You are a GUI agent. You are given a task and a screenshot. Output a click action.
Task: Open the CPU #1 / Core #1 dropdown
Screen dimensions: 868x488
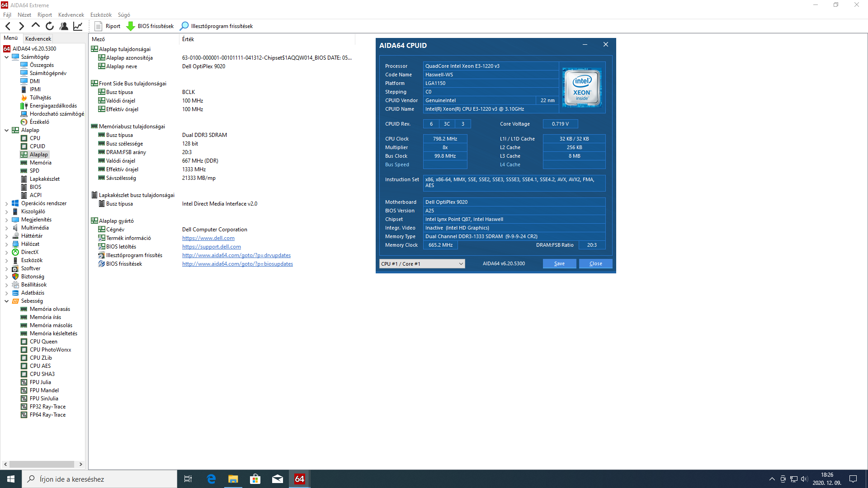[x=422, y=264]
